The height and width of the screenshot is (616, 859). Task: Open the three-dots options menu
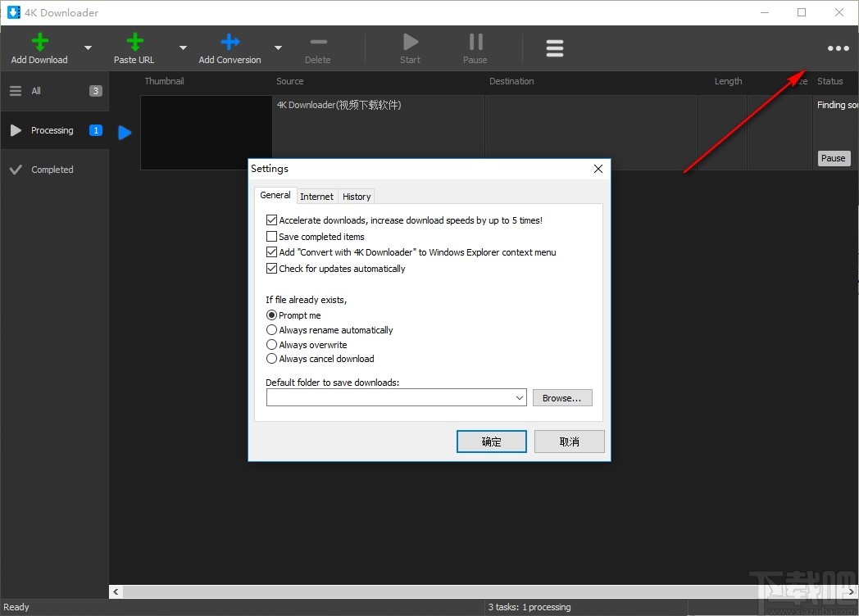(837, 48)
